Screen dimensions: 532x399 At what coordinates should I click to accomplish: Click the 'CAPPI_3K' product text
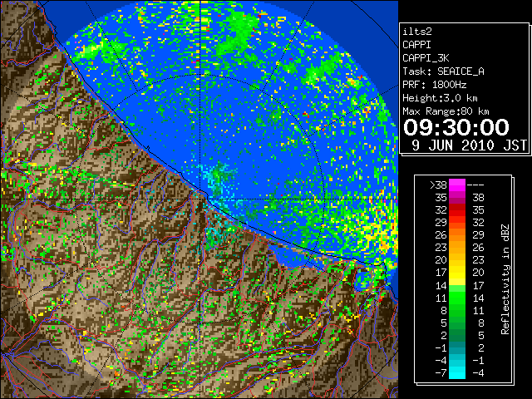pyautogui.click(x=426, y=58)
